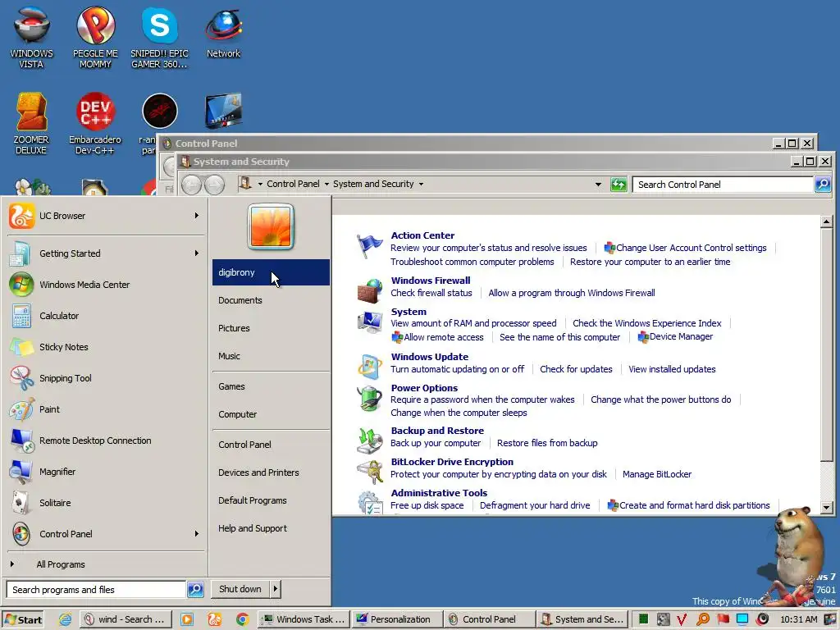The width and height of the screenshot is (840, 630).
Task: Click Chrome icon on the taskbar
Action: point(242,619)
